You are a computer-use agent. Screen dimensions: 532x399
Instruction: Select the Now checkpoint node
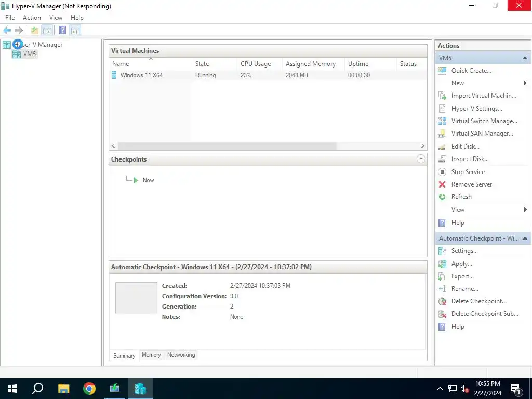coord(148,180)
